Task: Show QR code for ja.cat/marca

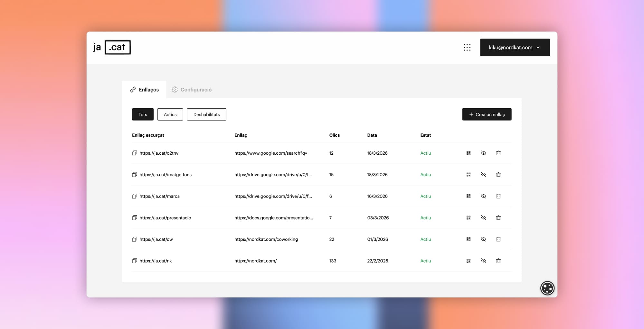Action: 469,196
